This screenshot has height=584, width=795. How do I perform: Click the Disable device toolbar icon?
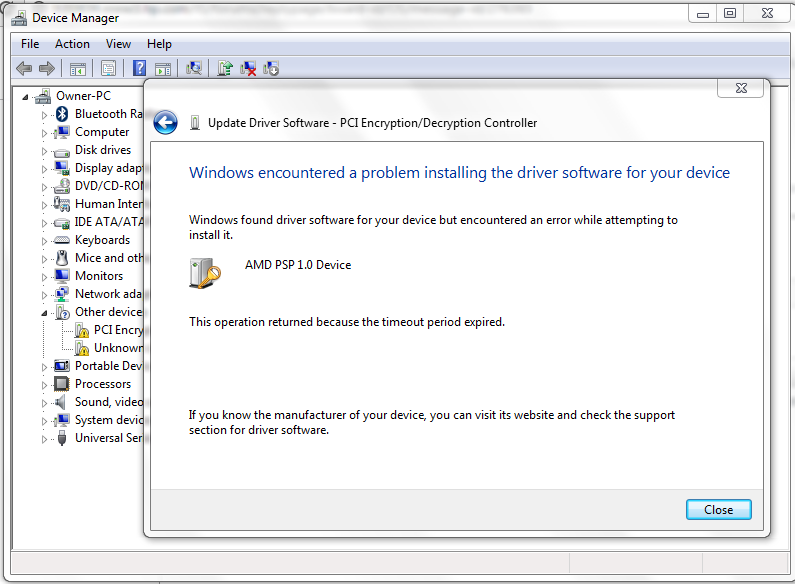[x=271, y=68]
